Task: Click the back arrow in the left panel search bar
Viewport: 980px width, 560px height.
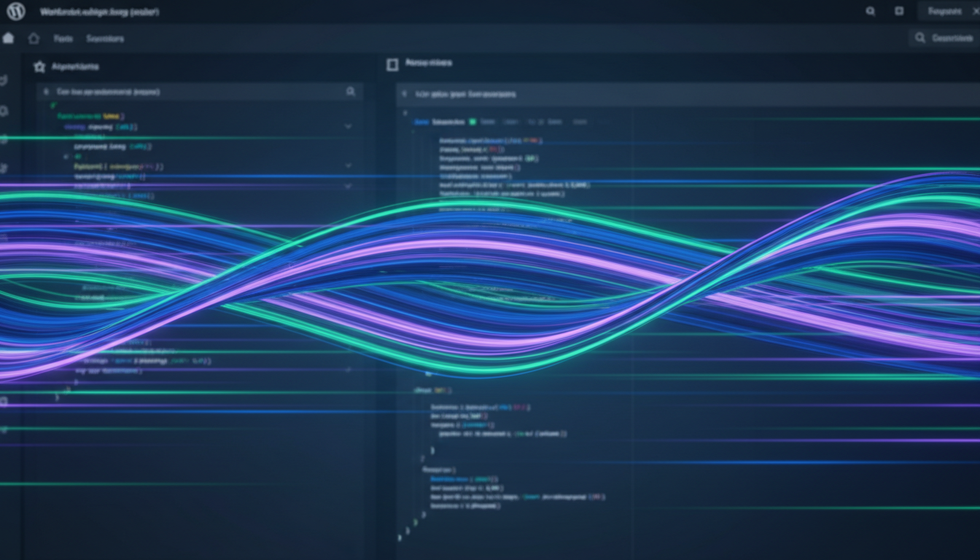Action: pyautogui.click(x=46, y=93)
